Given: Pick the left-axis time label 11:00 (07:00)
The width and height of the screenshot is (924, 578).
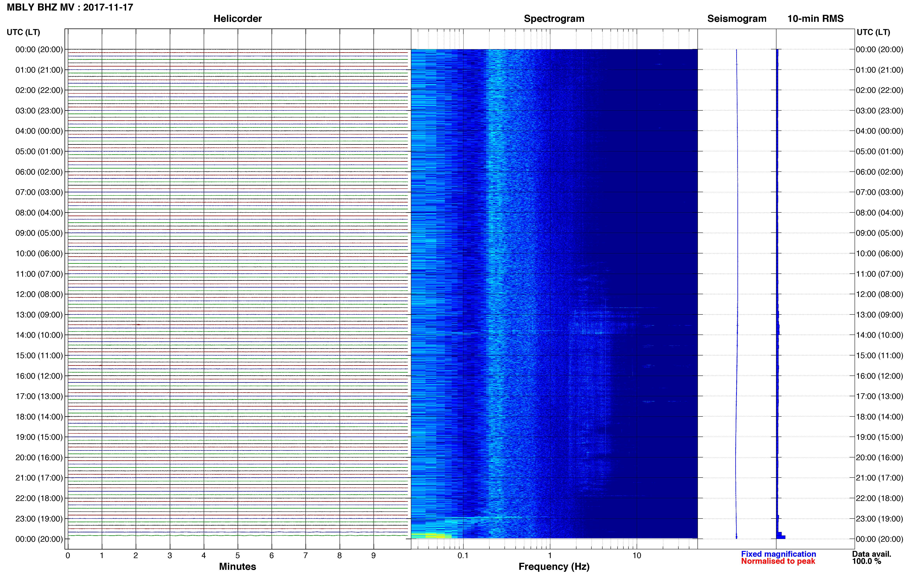Looking at the screenshot, I should click(39, 274).
